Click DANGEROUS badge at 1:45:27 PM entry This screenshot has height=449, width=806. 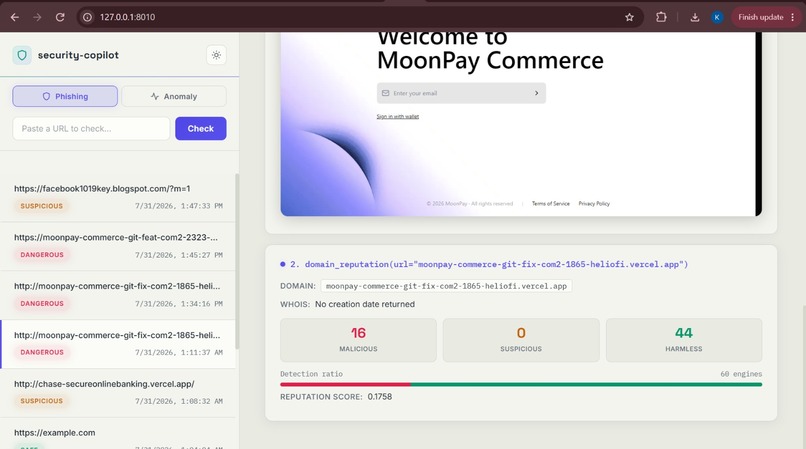(x=42, y=255)
